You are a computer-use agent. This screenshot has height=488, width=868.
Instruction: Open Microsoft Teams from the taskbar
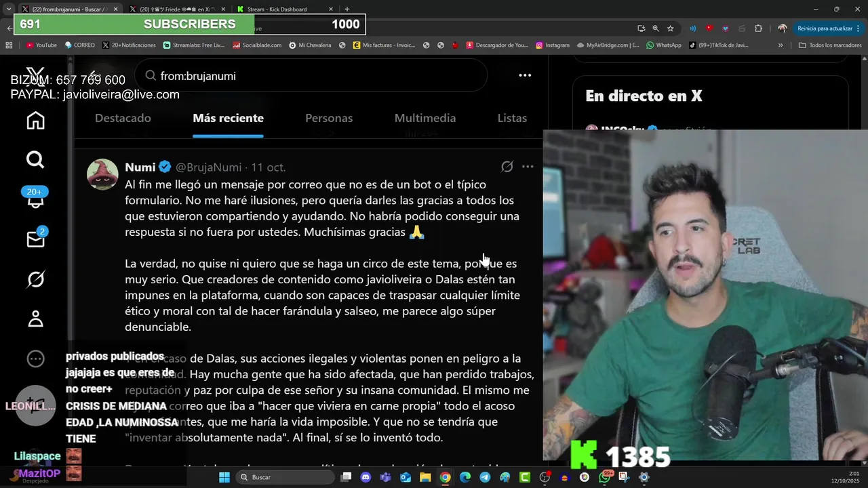pos(385,477)
